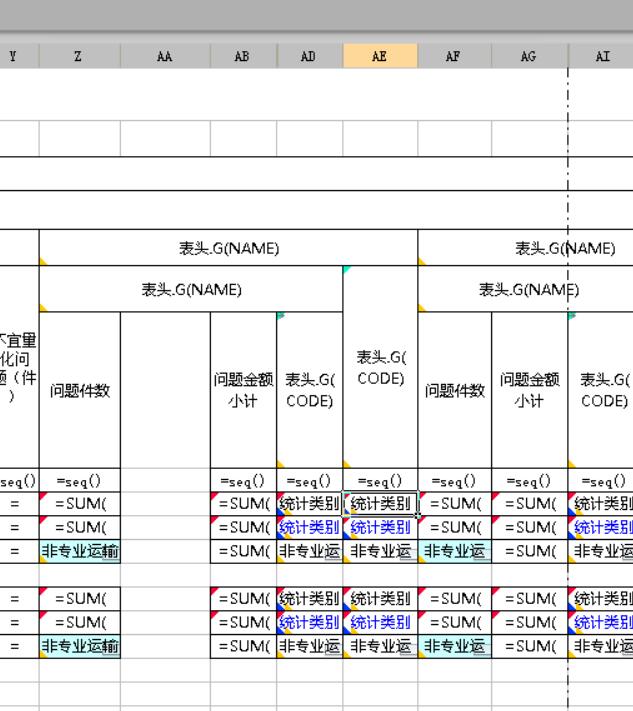Viewport: 633px width, 711px height.
Task: Select column Z header
Action: coord(79,56)
